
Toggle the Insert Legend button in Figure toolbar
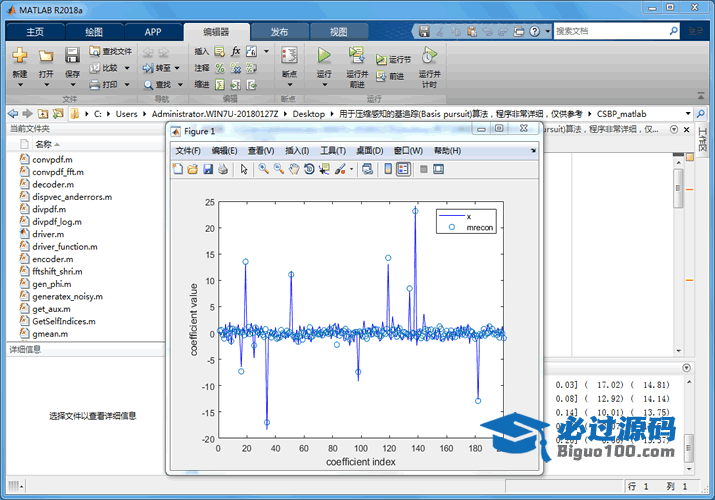[x=403, y=169]
